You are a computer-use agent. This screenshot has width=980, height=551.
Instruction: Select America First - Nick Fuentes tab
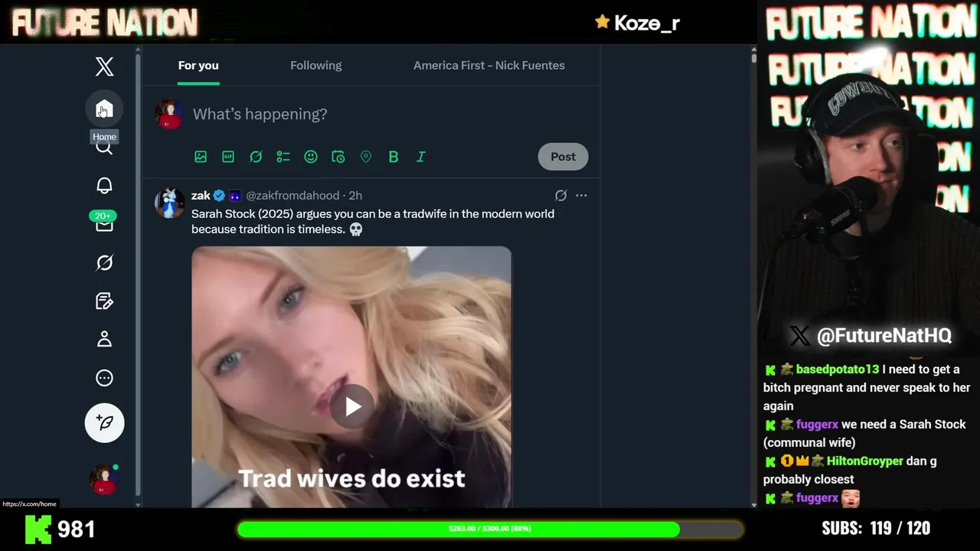tap(489, 65)
